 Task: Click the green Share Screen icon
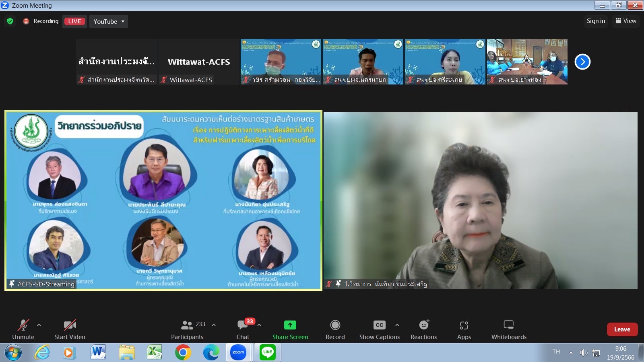(290, 325)
